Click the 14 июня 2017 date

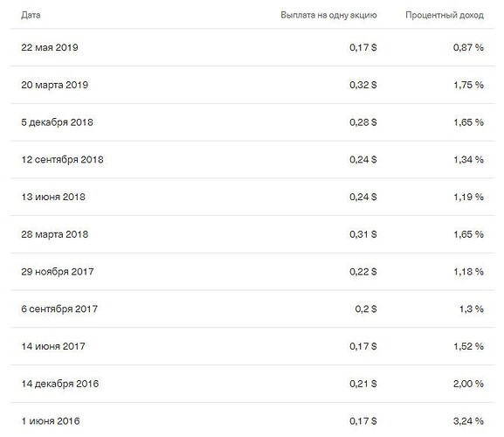click(x=53, y=346)
